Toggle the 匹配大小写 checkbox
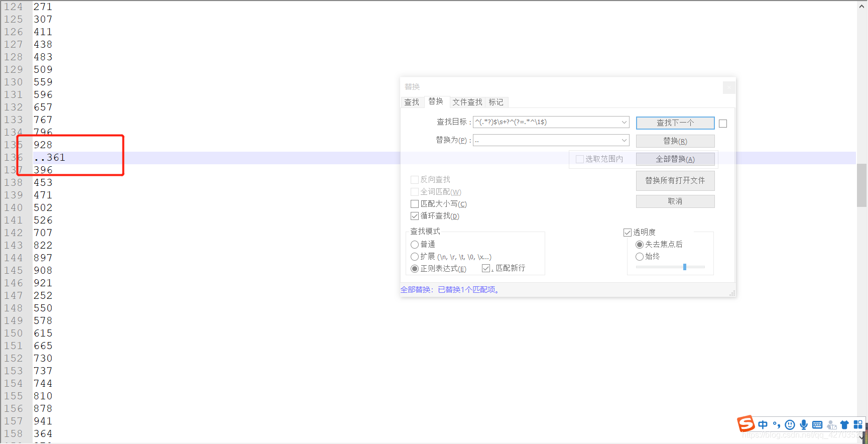 (x=415, y=204)
